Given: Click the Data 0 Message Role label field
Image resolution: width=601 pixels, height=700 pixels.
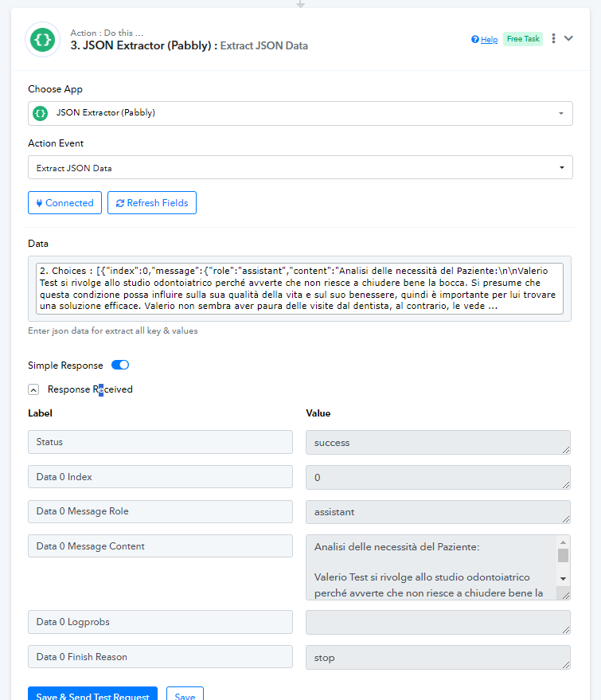Looking at the screenshot, I should 160,511.
